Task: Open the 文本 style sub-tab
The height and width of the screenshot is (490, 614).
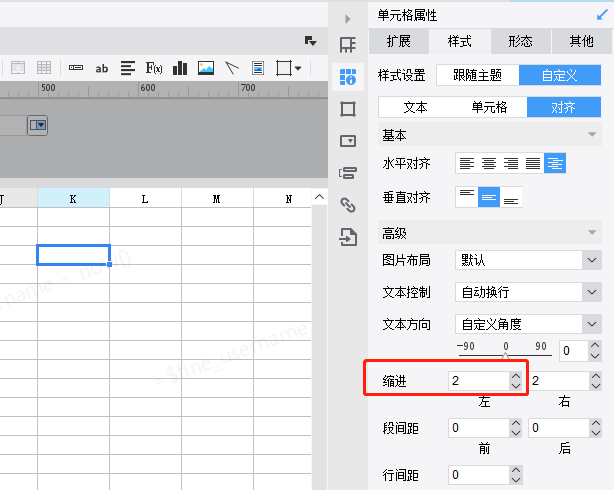Action: [415, 107]
